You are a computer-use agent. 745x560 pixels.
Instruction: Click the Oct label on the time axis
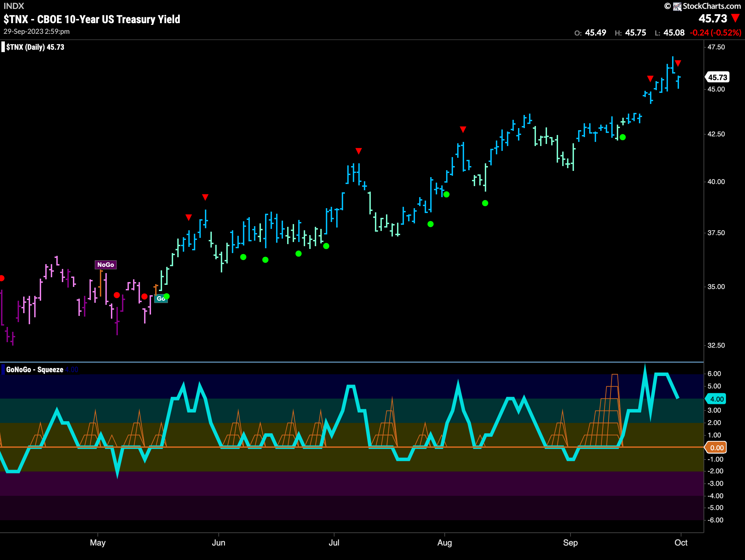[x=681, y=542]
